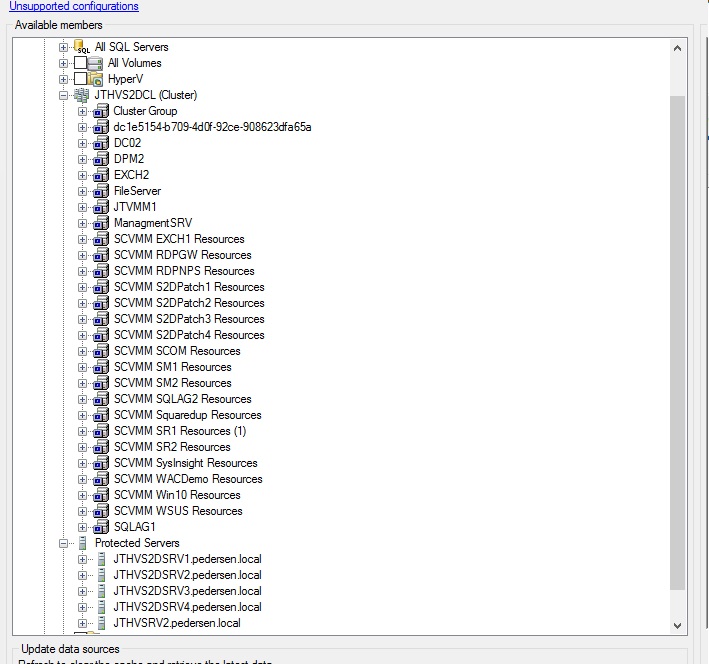
Task: Select SCVMM S2DPatch2 Resources row
Action: pyautogui.click(x=189, y=303)
